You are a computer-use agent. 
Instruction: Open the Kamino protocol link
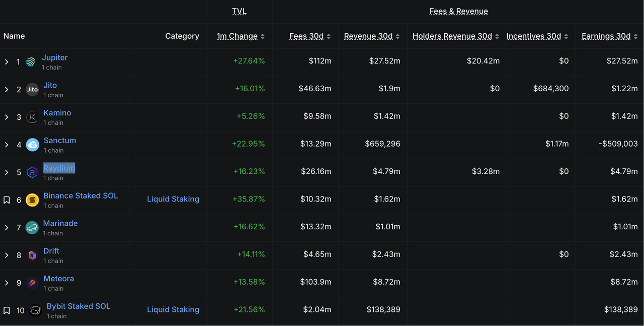[x=57, y=113]
